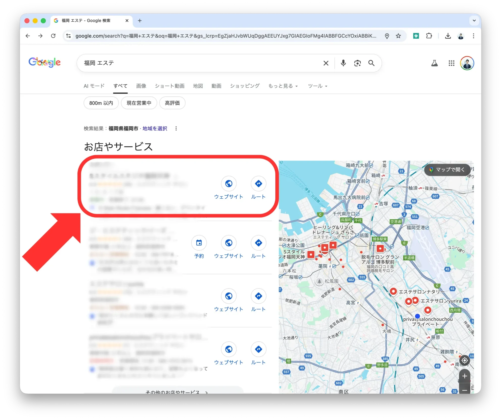Viewport: 504px width, 420px height.
Task: Open the ツール dropdown menu
Action: pos(317,86)
